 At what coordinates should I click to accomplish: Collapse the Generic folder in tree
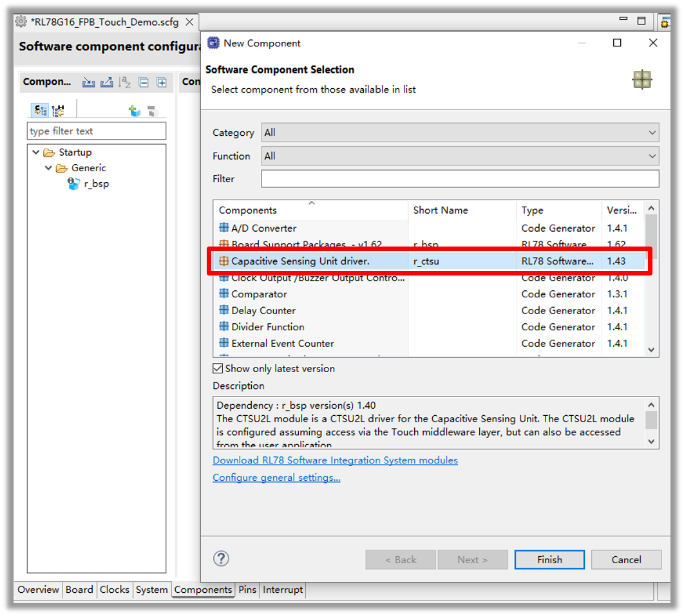pyautogui.click(x=49, y=168)
